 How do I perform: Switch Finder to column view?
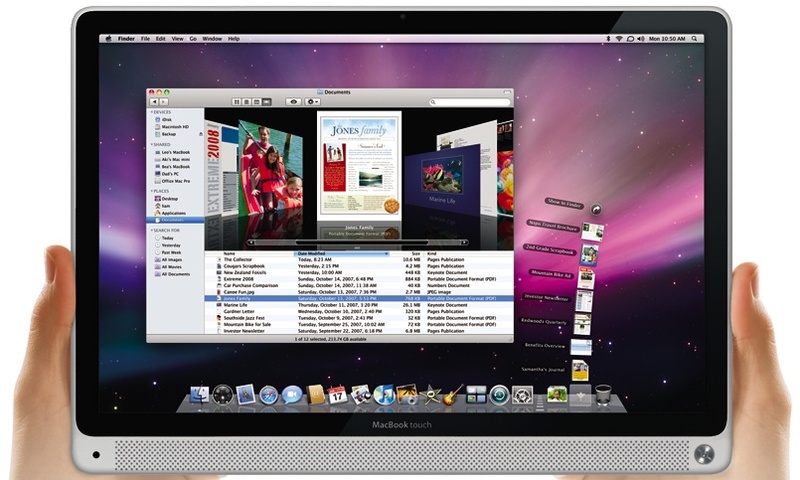point(257,102)
